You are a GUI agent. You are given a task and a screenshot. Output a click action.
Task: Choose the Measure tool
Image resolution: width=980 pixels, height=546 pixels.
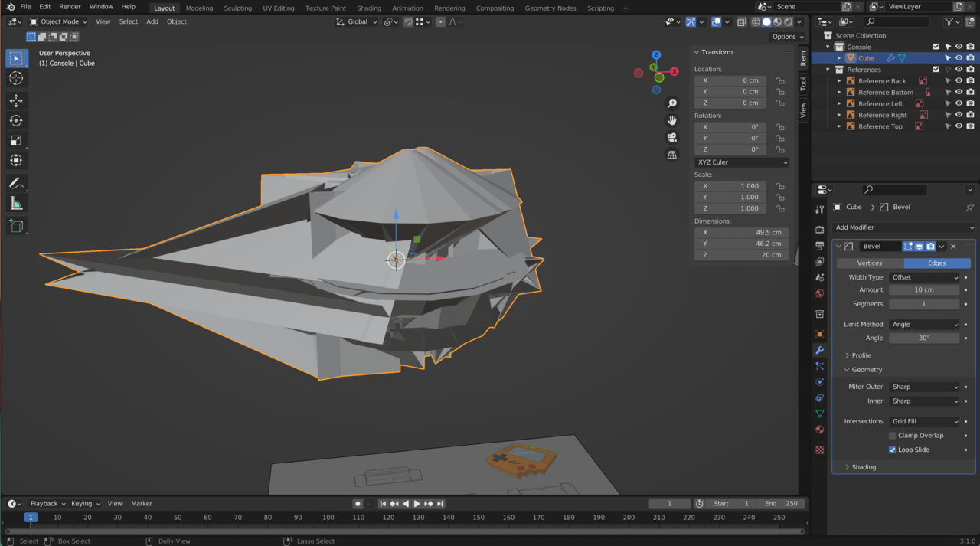(x=16, y=203)
